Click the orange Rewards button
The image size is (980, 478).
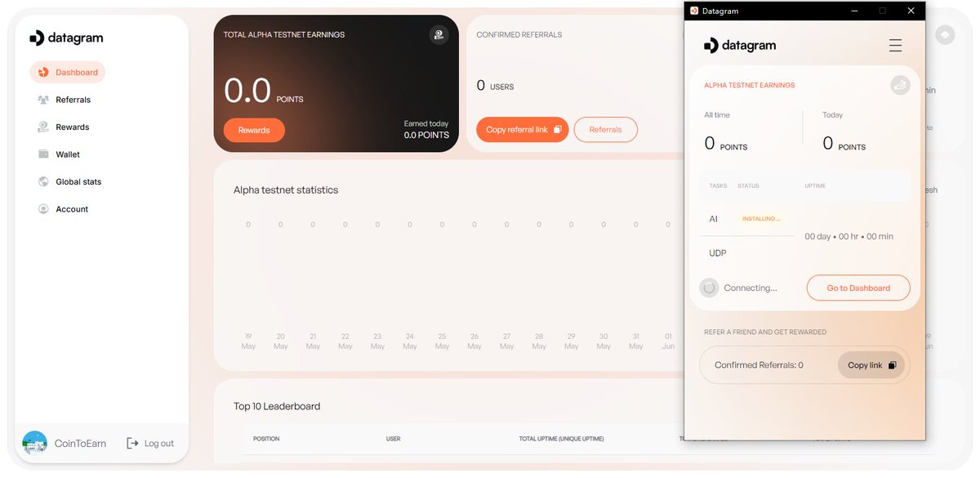pos(254,130)
